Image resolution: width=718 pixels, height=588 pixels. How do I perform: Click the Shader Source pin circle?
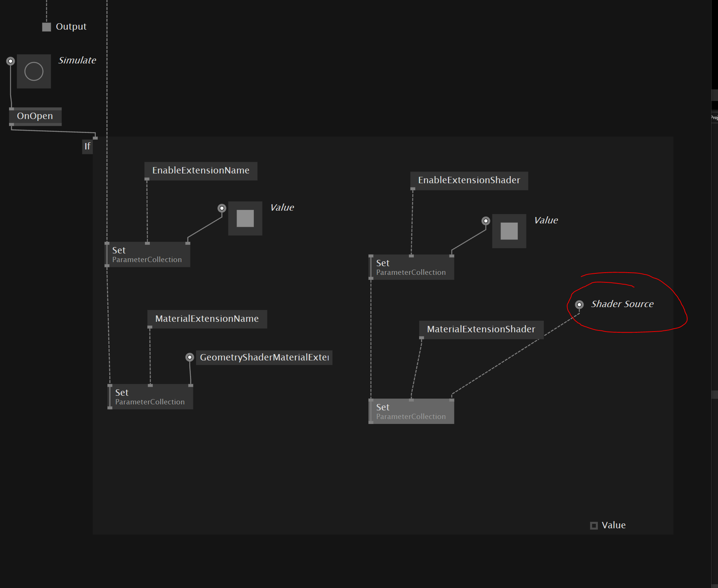tap(579, 305)
